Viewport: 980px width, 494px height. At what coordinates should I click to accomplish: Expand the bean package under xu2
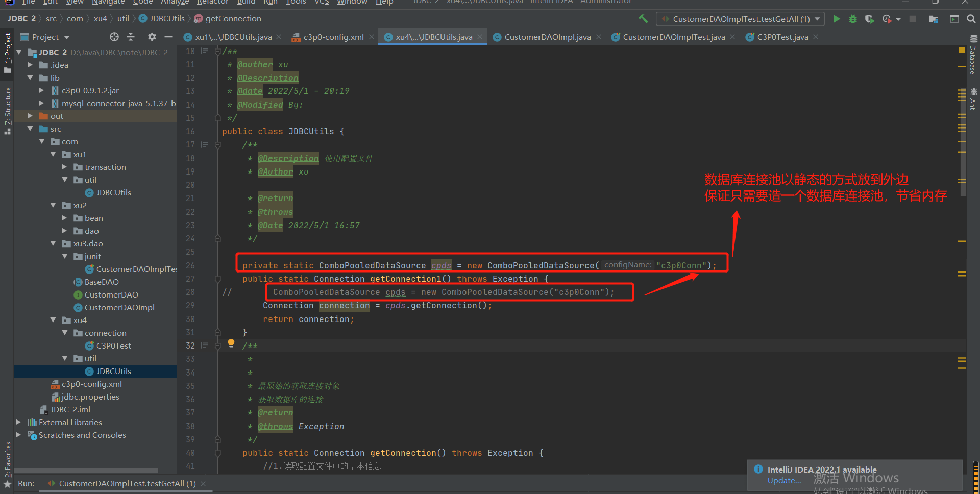[x=64, y=218]
